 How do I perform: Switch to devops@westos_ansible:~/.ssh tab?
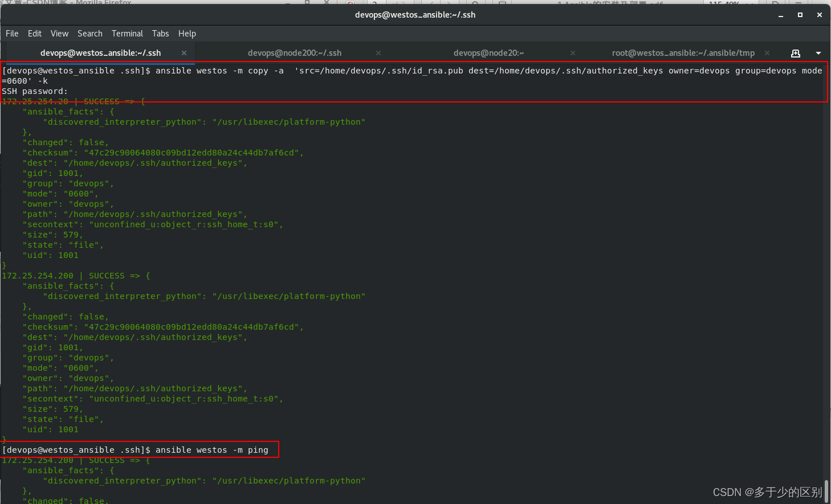(100, 53)
